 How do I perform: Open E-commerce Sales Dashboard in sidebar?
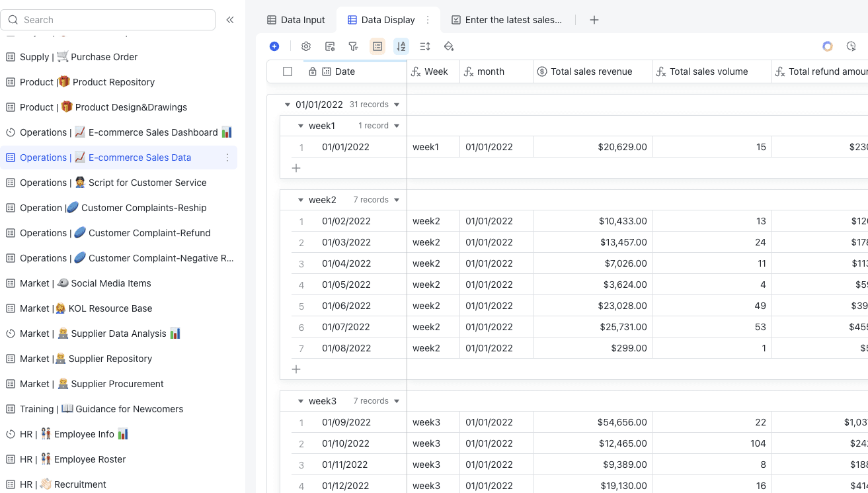[119, 132]
